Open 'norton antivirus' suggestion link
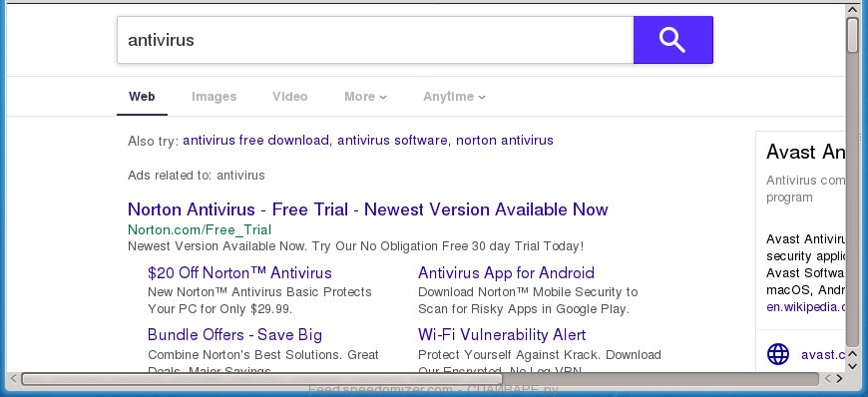 click(504, 140)
